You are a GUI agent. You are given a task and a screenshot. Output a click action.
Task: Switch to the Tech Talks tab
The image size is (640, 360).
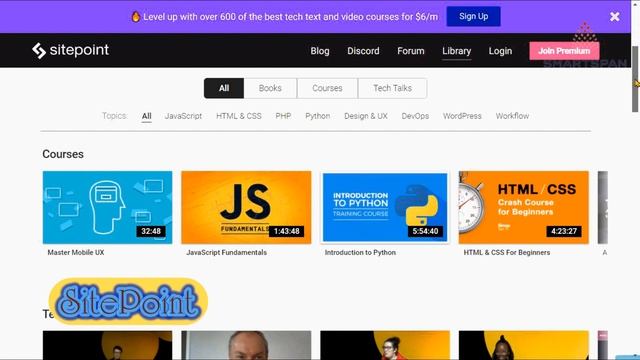tap(392, 88)
